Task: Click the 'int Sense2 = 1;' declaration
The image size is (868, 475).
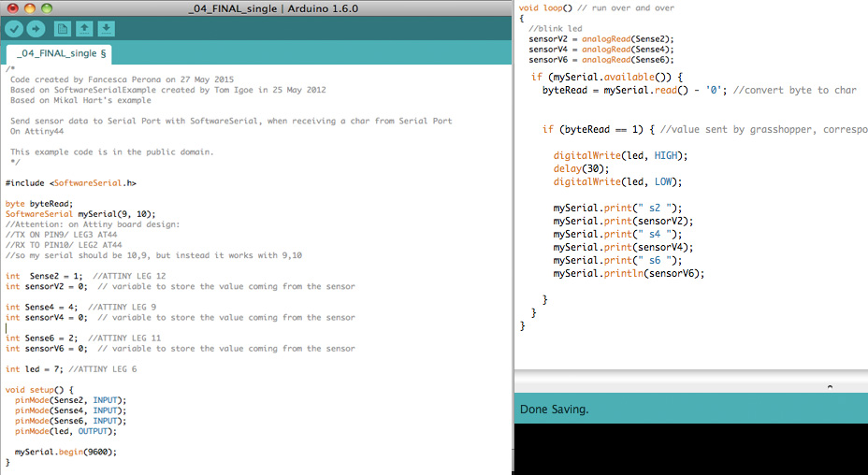Action: coord(44,276)
